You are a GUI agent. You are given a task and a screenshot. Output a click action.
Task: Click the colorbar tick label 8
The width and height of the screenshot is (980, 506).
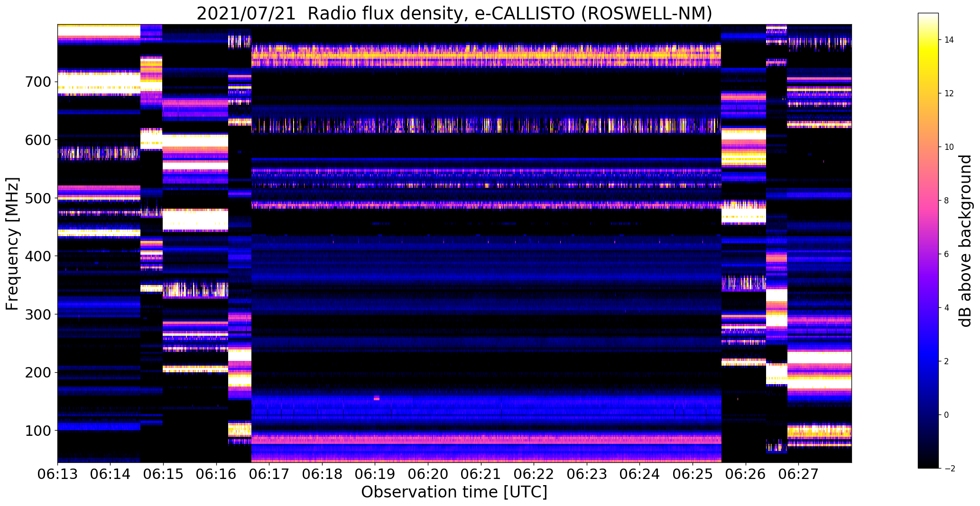coord(946,201)
